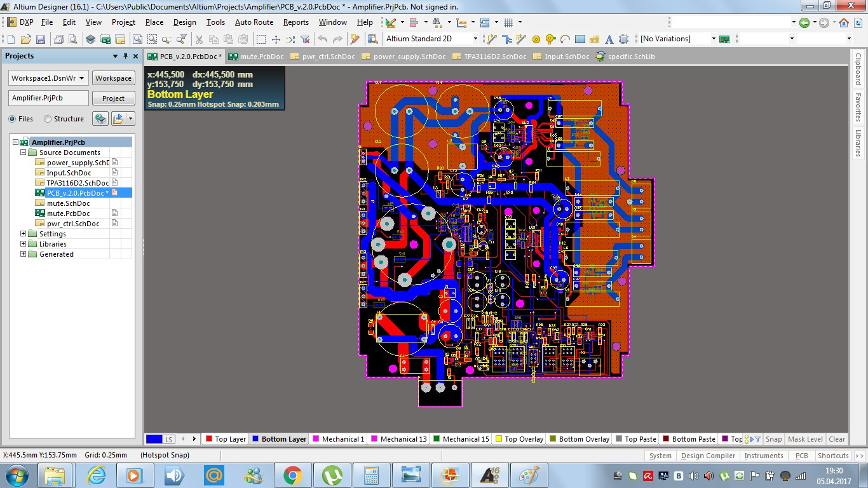The image size is (868, 488).
Task: Open the No Variations dropdown
Action: (x=713, y=39)
